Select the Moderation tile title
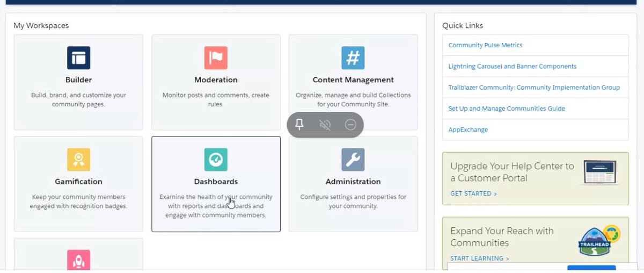Viewport: 644px width, 273px height. pyautogui.click(x=216, y=80)
